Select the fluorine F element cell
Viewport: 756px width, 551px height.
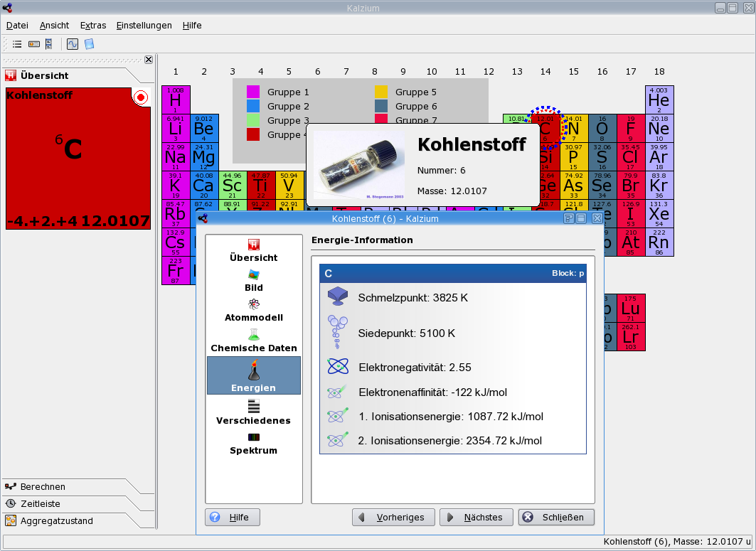pos(631,128)
